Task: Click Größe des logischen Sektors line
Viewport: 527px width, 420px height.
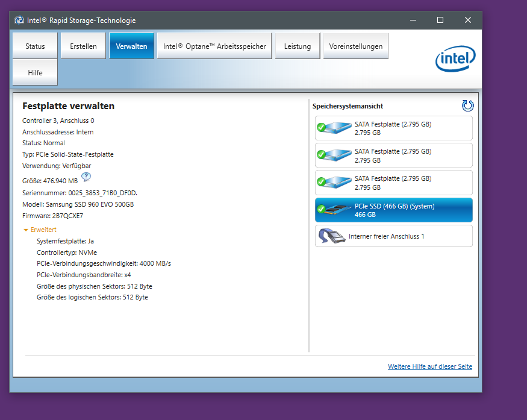Action: click(x=92, y=297)
